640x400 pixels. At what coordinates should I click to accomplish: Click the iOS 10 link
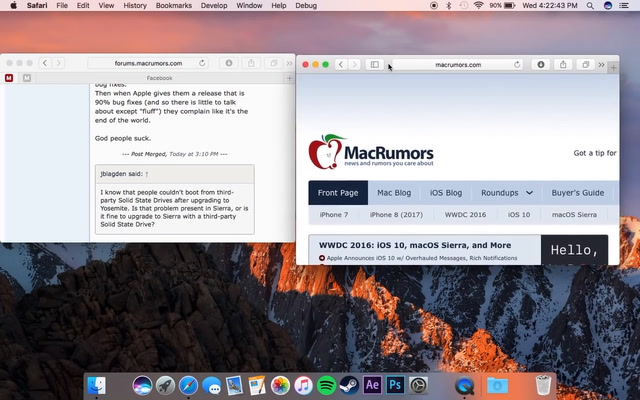tap(519, 215)
